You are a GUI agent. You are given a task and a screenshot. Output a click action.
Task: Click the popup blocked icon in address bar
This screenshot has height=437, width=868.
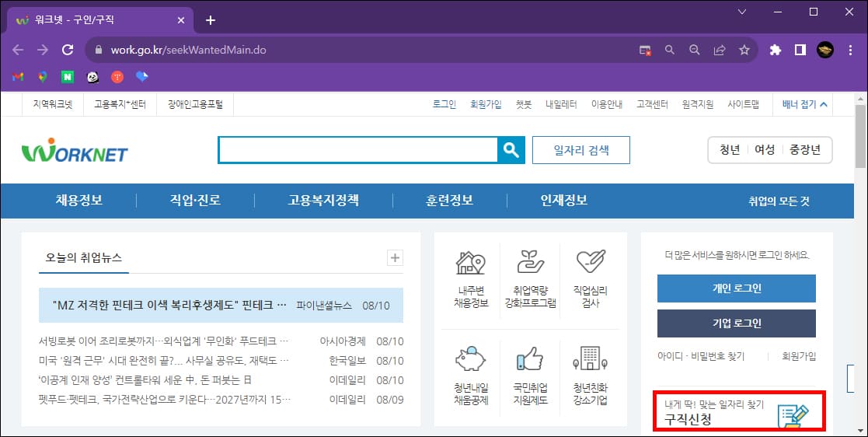[x=645, y=50]
